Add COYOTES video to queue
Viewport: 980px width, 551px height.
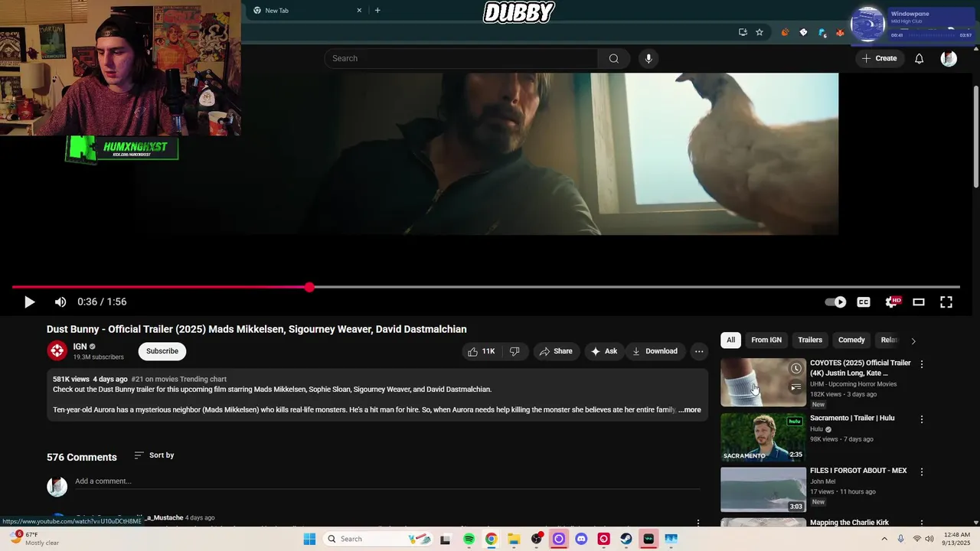(796, 387)
